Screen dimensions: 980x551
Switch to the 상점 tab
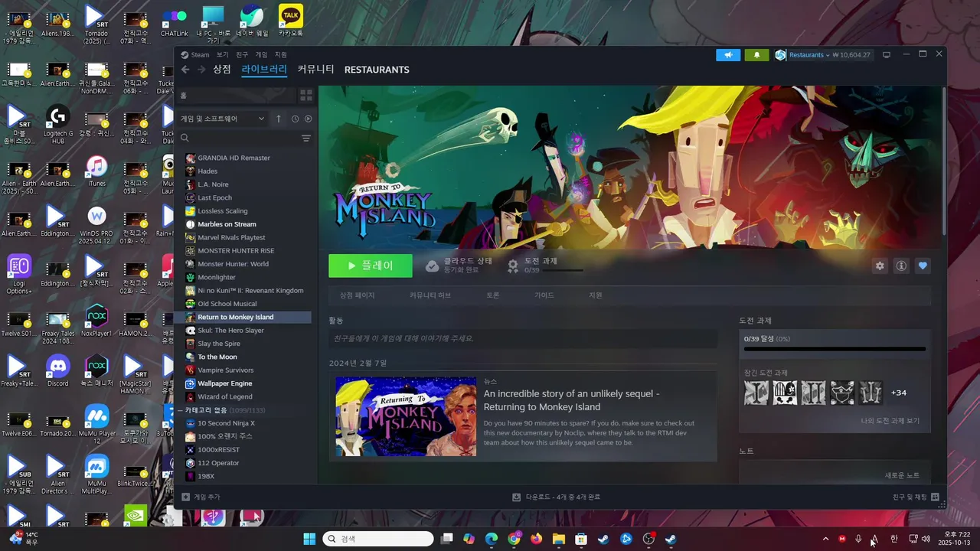pyautogui.click(x=222, y=70)
